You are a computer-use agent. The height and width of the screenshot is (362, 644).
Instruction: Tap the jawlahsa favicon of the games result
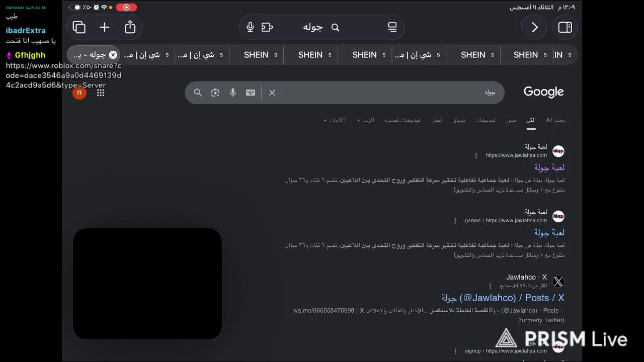click(558, 216)
